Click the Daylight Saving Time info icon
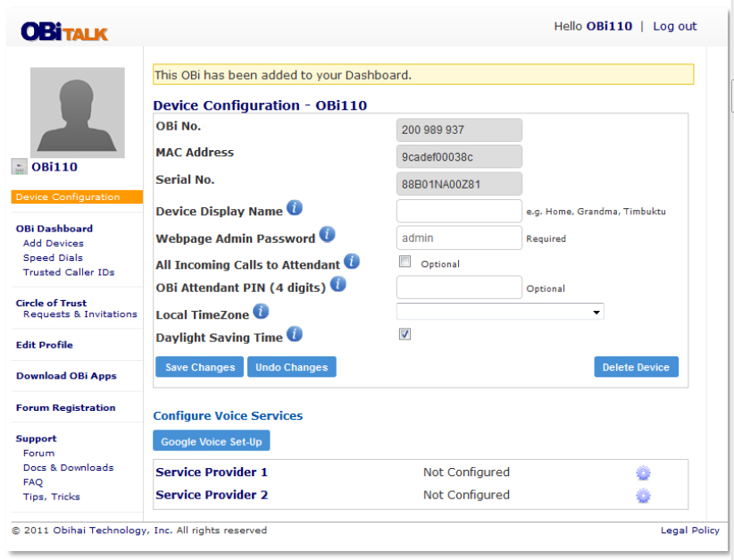Viewport: 734px width, 560px height. click(296, 335)
